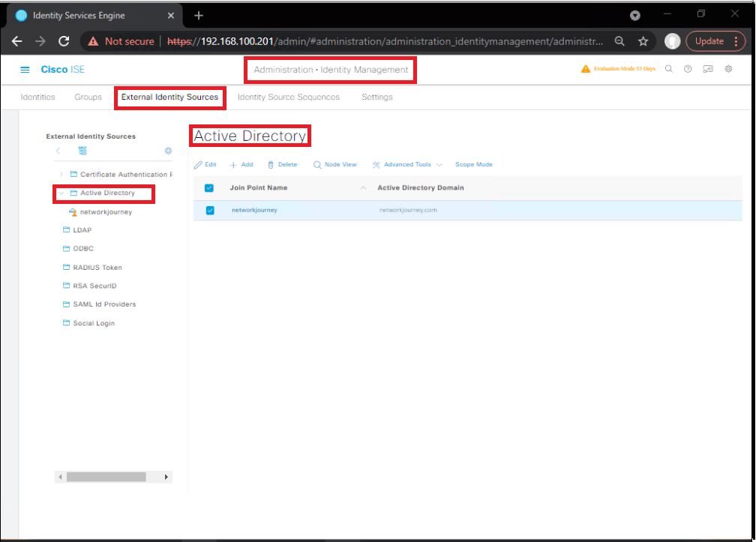Reload the page with the refresh icon
This screenshot has height=542, width=756.
tap(64, 41)
